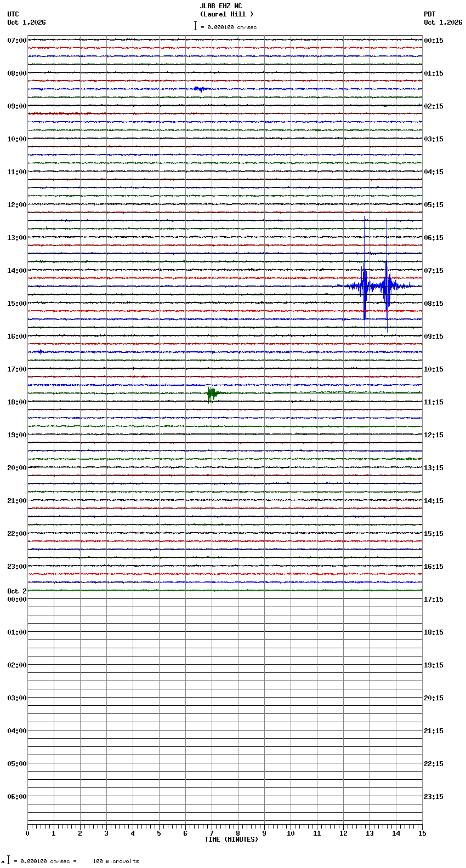466x868 pixels.
Task: Click the Oct 2 date marker
Action: pos(17,591)
